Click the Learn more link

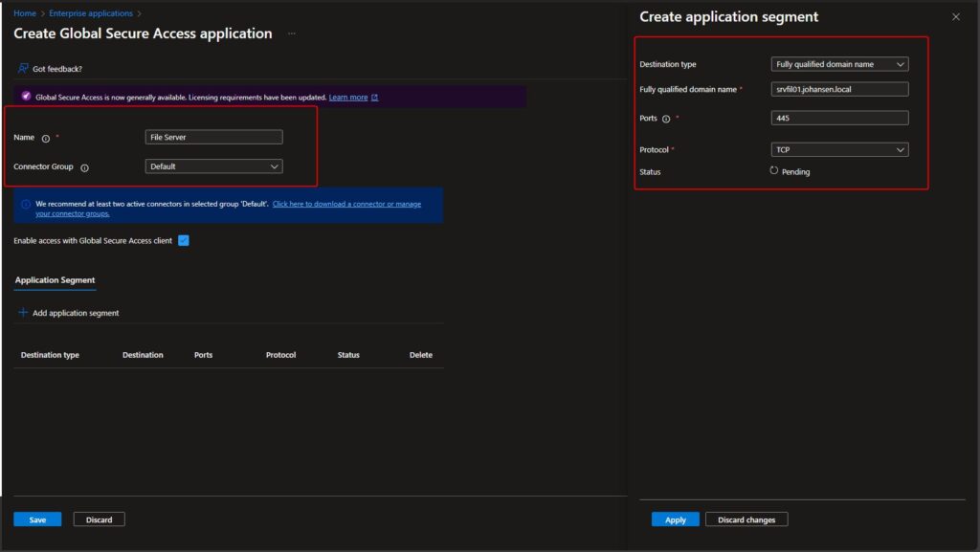[x=348, y=98]
